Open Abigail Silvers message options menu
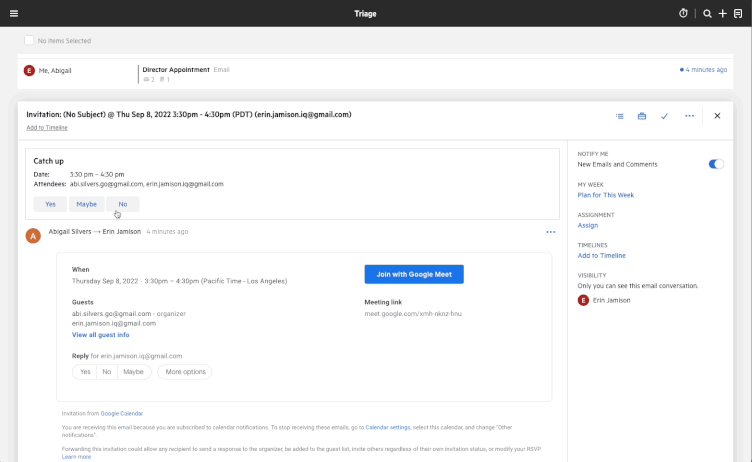The height and width of the screenshot is (462, 752). (550, 232)
